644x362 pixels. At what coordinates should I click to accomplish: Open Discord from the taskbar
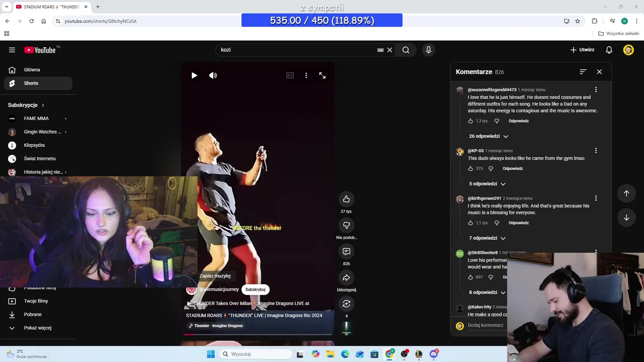click(x=434, y=354)
